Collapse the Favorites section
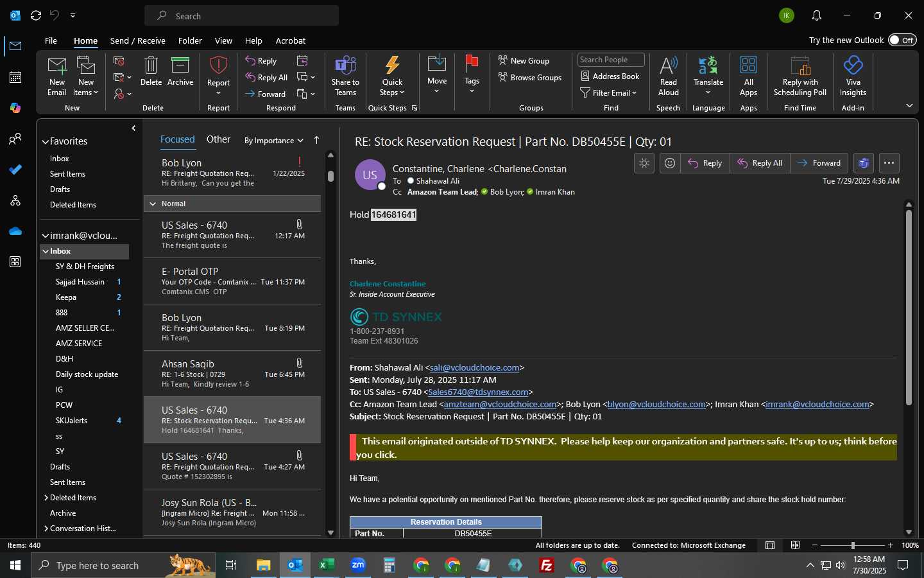The width and height of the screenshot is (924, 578). pyautogui.click(x=46, y=142)
